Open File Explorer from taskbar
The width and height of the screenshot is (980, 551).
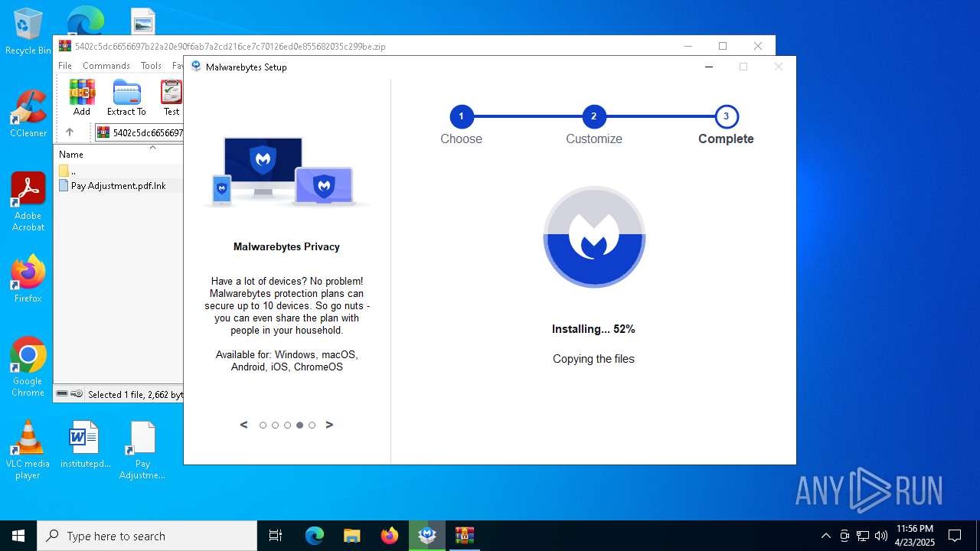pos(351,536)
